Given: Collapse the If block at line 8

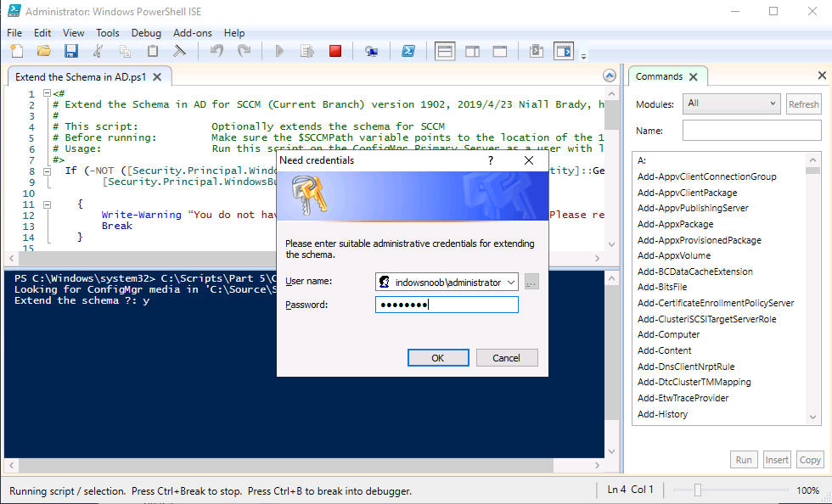Looking at the screenshot, I should [x=47, y=171].
